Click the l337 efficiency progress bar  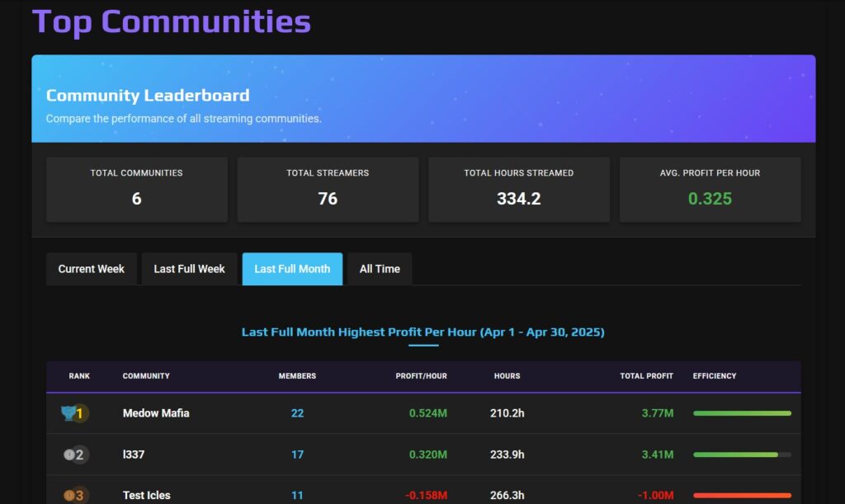point(742,455)
